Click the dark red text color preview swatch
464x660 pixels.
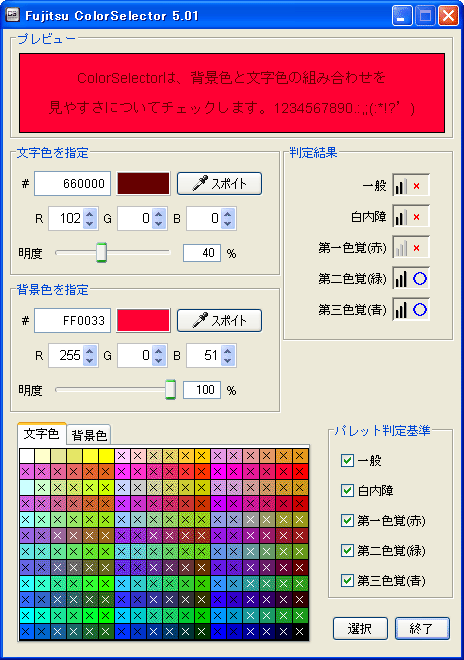point(143,184)
